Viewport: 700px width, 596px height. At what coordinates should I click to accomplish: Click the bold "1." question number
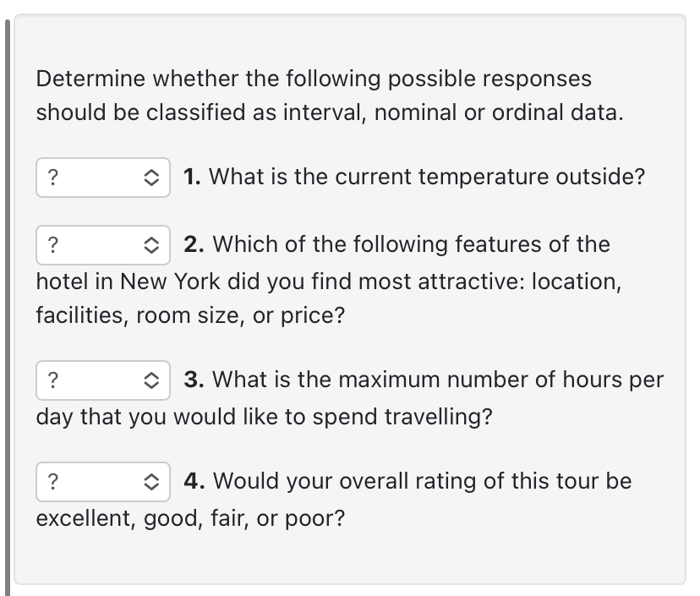click(x=192, y=177)
